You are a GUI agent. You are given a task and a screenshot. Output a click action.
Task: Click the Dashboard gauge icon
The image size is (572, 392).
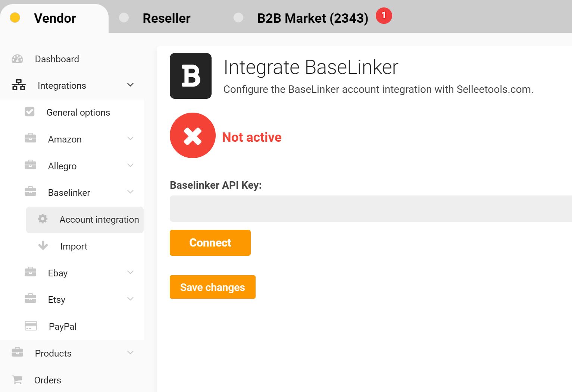coord(18,59)
